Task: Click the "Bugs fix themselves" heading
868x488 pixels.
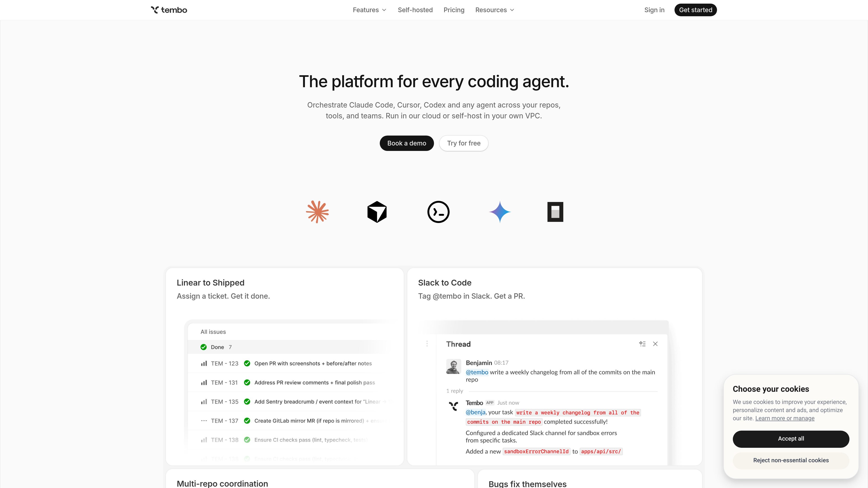Action: pos(528,484)
